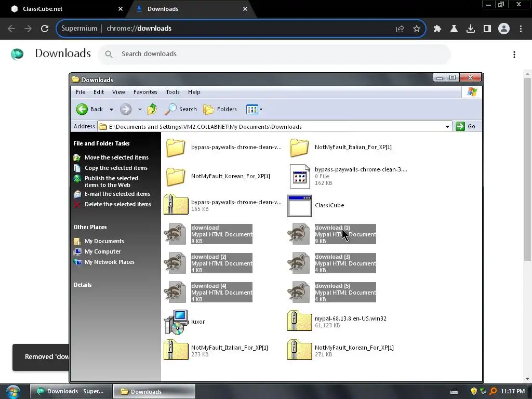Go forward in browser history
The image size is (532, 399).
(28, 29)
